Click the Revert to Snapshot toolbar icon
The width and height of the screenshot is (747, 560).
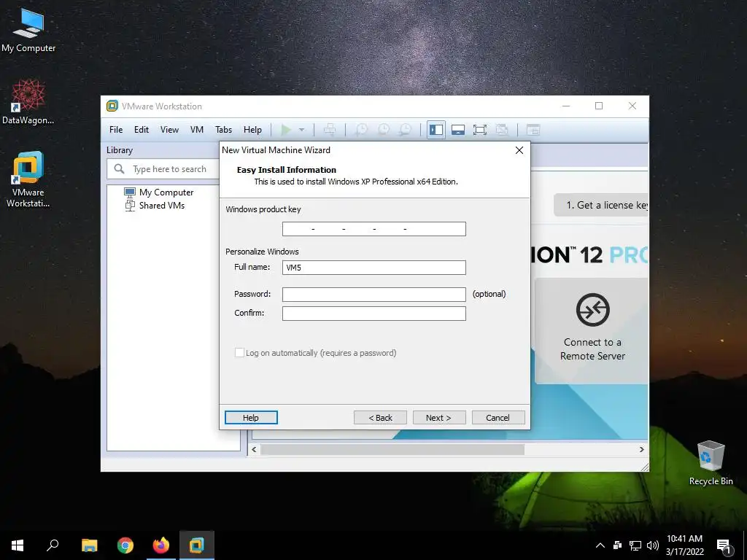coord(384,130)
